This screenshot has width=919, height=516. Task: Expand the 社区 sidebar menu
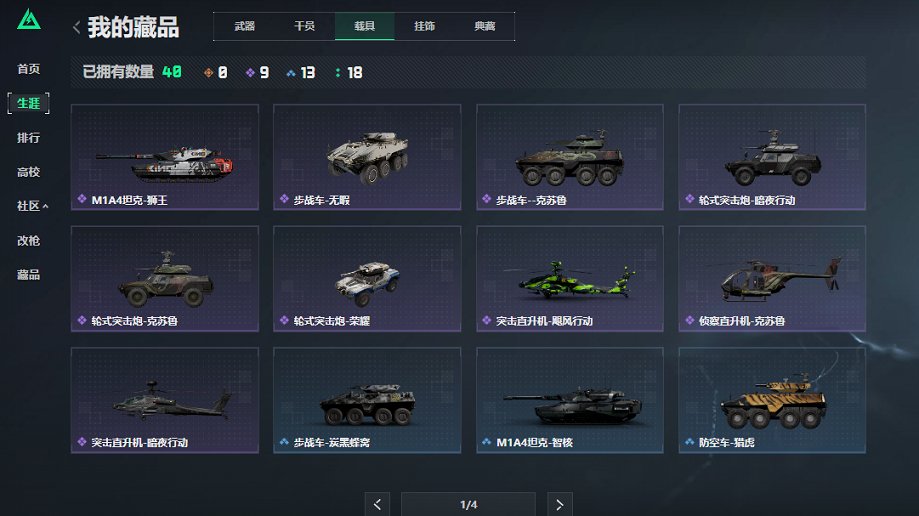[x=32, y=206]
